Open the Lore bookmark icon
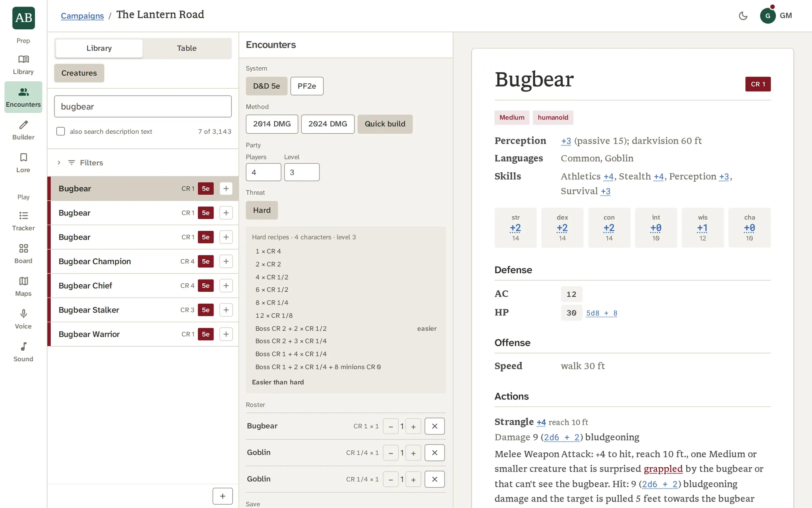 point(23,163)
